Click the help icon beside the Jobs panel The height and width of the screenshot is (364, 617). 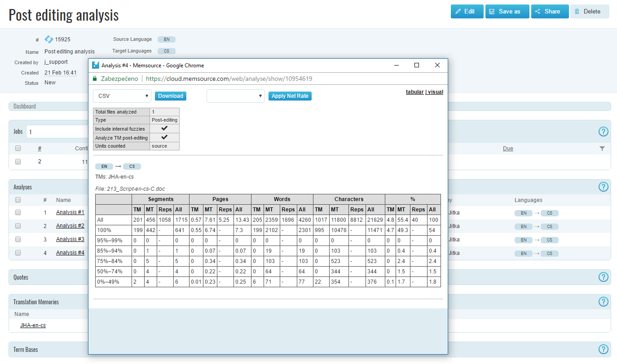coord(604,132)
